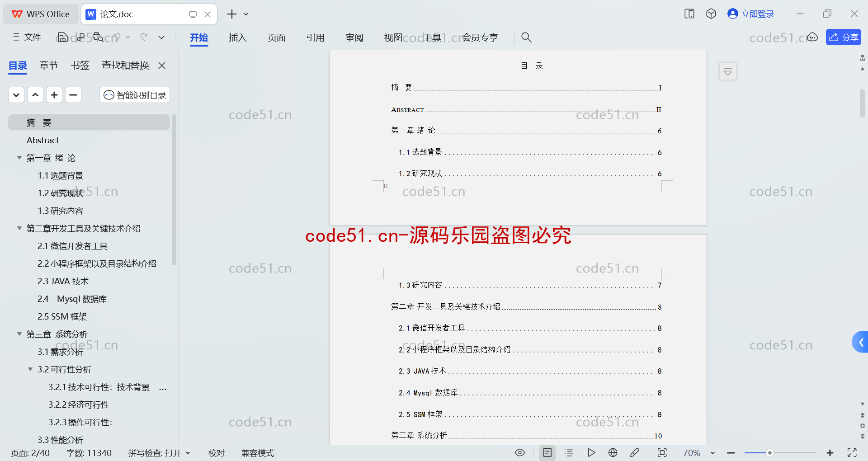Go to 1.3研究内容 heading
The height and width of the screenshot is (461, 868).
coord(61,211)
